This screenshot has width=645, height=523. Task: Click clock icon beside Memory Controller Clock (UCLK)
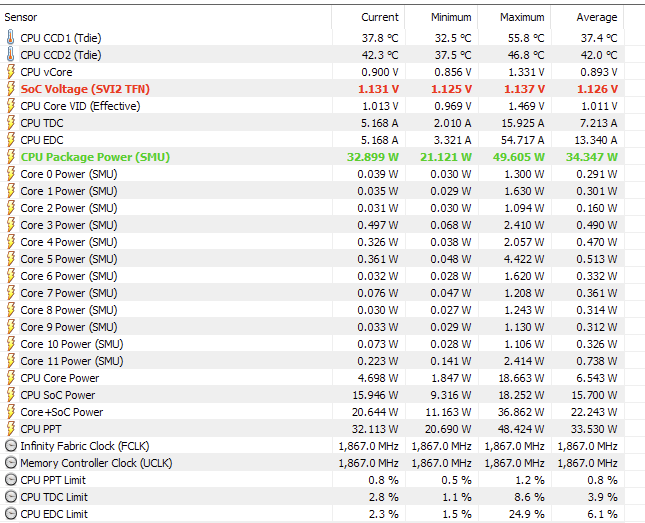[11, 463]
